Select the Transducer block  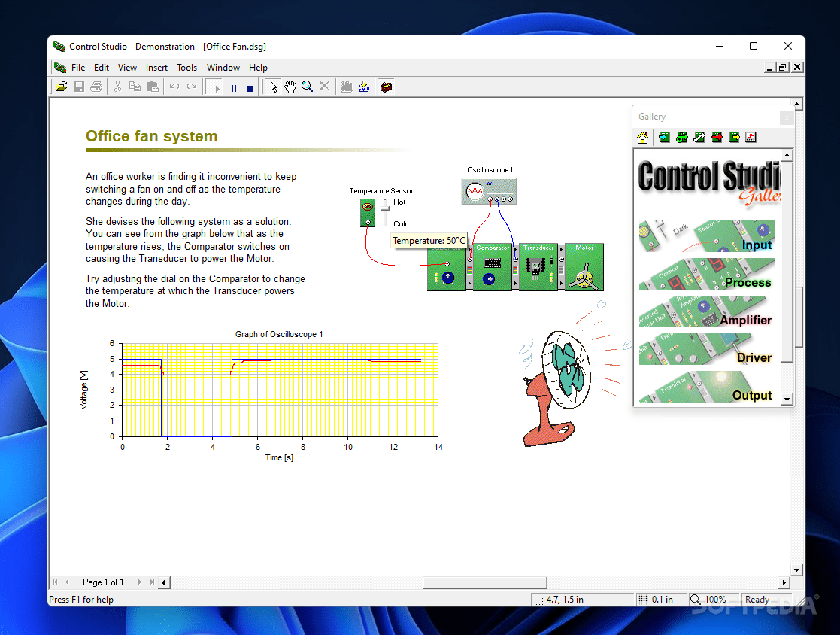click(538, 267)
